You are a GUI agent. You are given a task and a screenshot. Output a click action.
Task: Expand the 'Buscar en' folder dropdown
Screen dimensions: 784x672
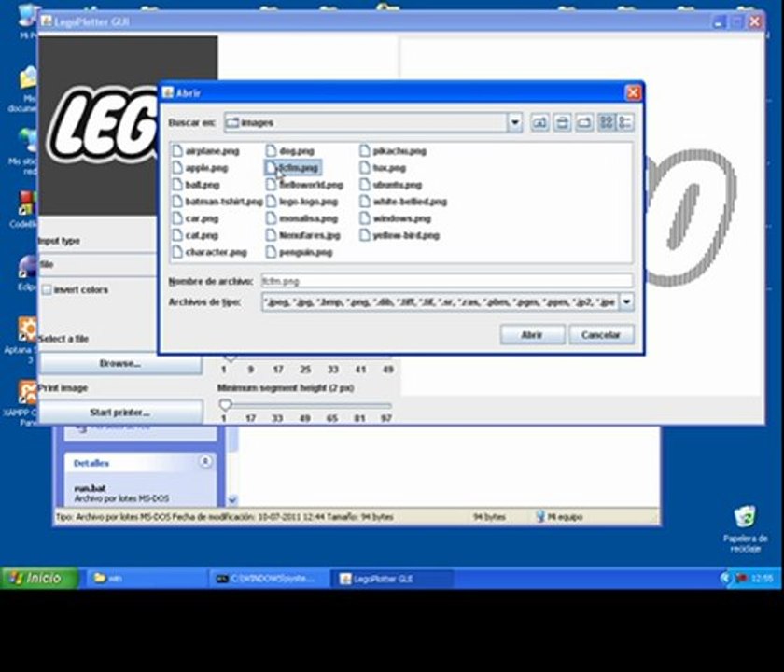pyautogui.click(x=515, y=122)
